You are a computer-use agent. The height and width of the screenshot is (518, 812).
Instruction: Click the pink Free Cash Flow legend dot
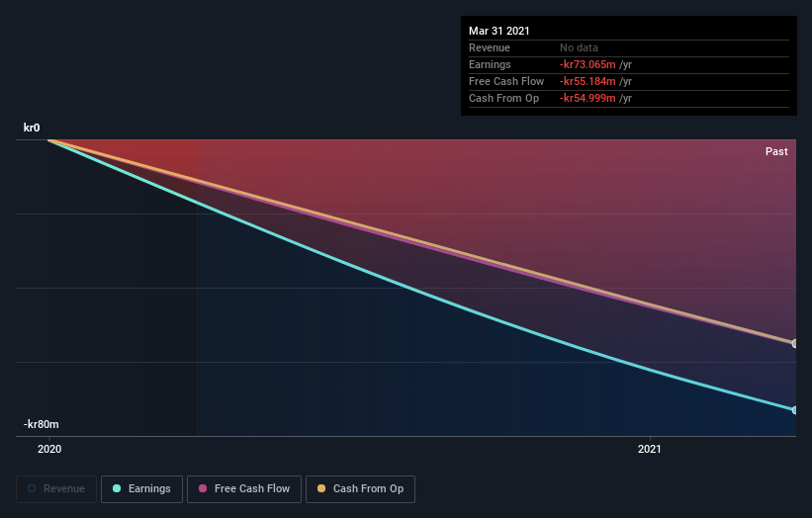203,488
